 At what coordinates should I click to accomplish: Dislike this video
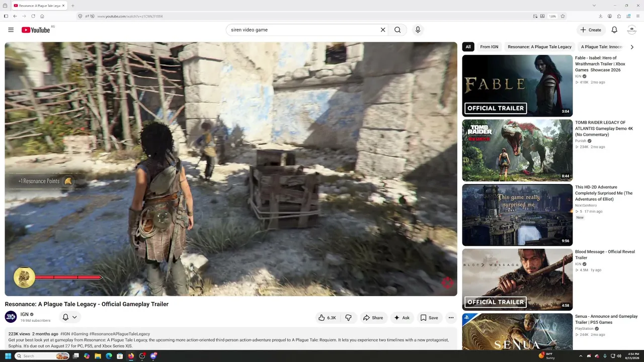click(x=348, y=318)
